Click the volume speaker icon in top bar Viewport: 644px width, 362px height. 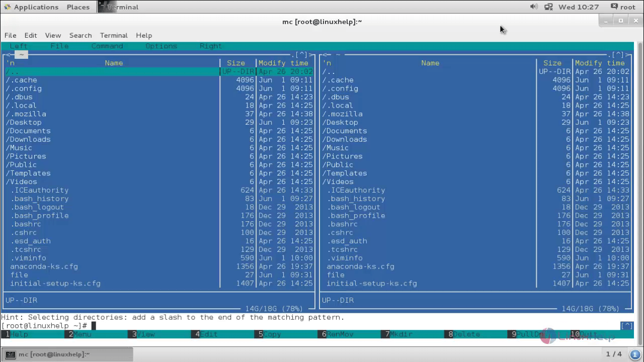pos(534,7)
